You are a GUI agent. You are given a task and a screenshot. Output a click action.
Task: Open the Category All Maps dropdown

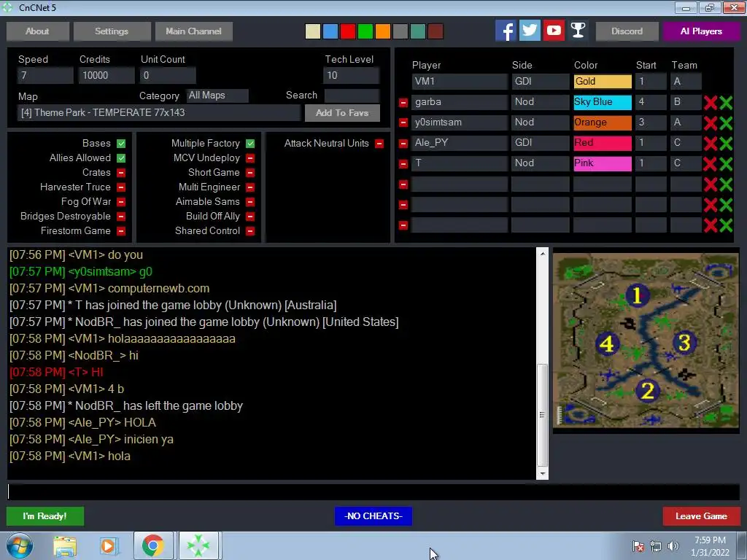[217, 96]
